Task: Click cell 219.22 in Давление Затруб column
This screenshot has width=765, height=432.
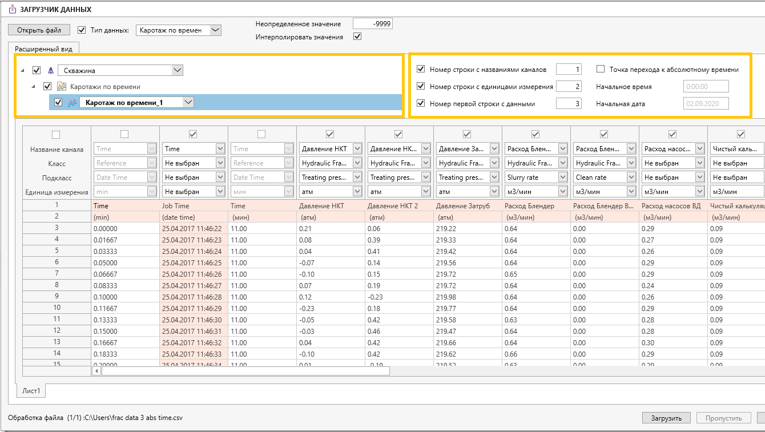Action: coord(467,228)
